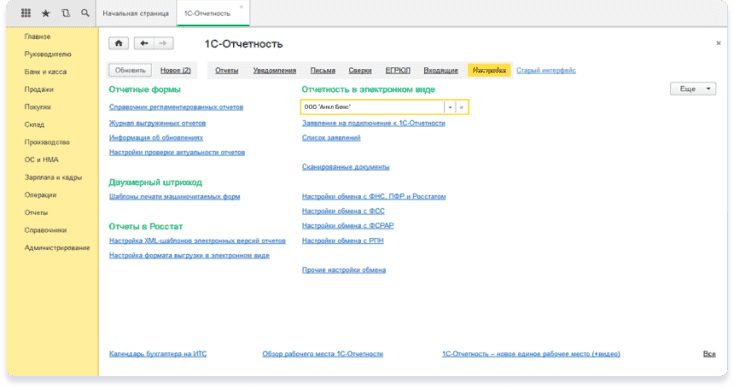Open Главное in the sidebar
This screenshot has height=388, width=734.
[x=37, y=37]
